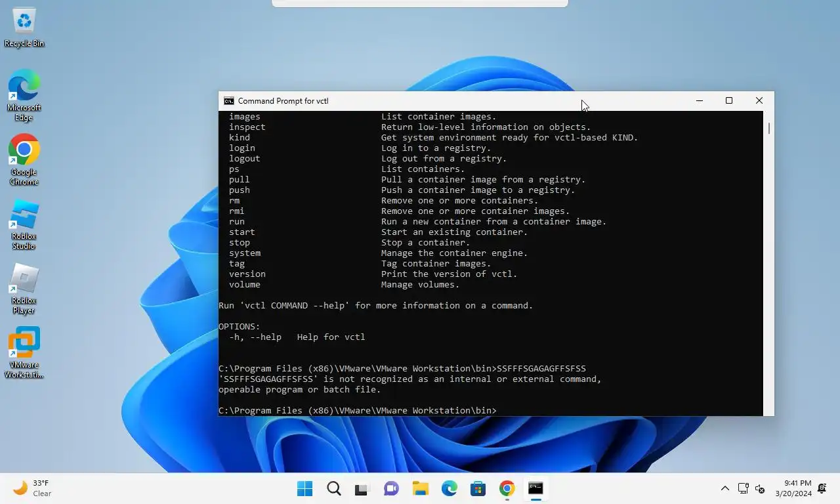
Task: Show hidden system tray icons
Action: point(725,488)
